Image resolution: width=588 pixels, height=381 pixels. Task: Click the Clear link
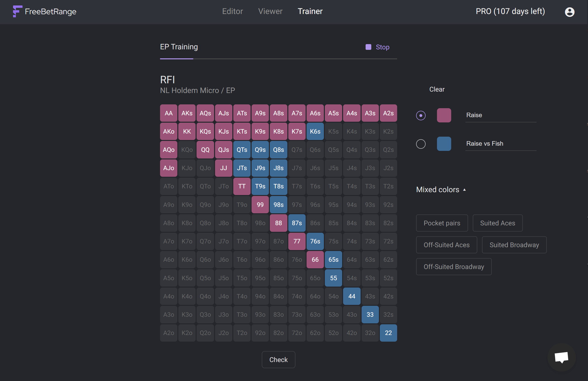tap(436, 89)
